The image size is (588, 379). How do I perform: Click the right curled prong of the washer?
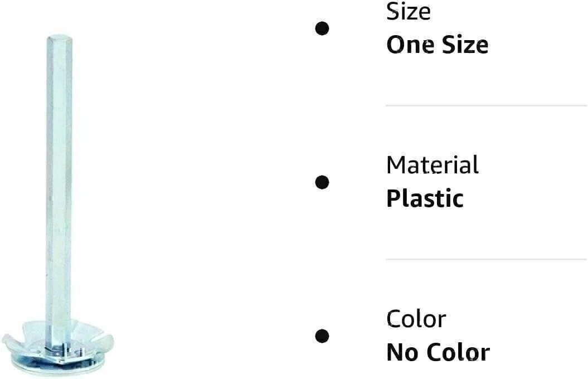[104, 341]
